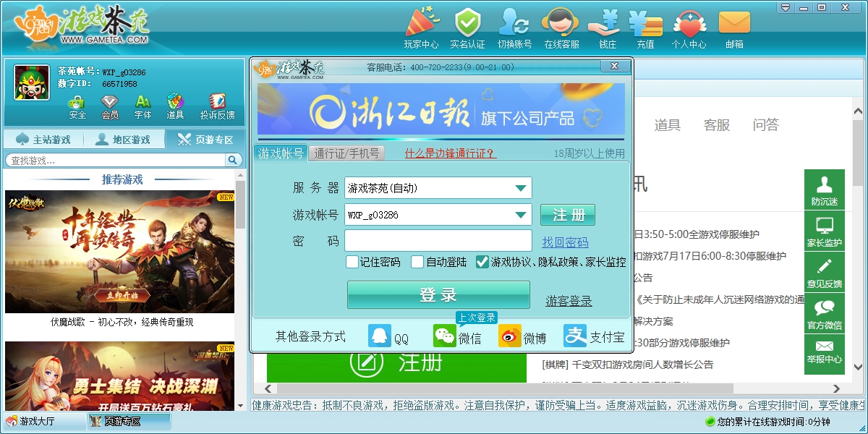Open 在线客服 online support

(561, 28)
